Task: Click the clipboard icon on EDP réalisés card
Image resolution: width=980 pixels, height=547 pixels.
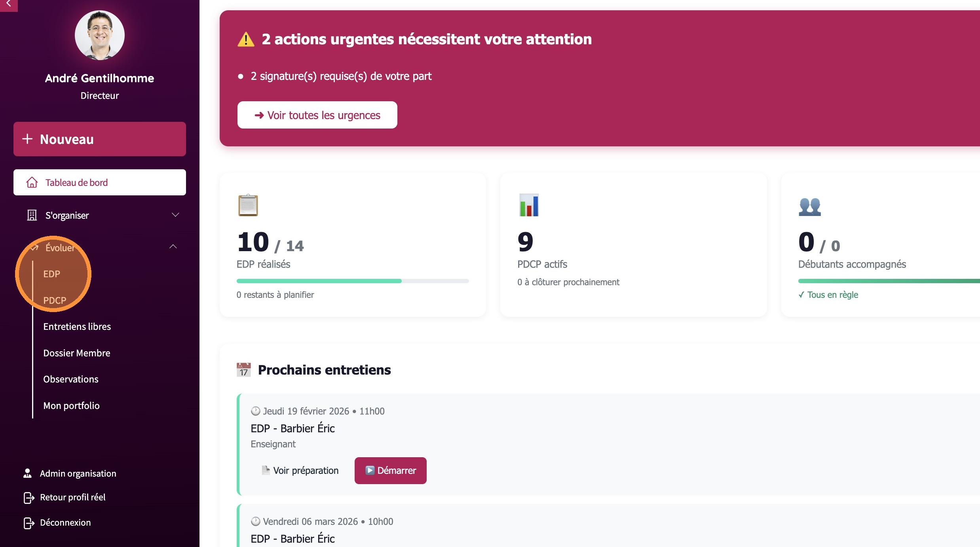Action: 248,205
